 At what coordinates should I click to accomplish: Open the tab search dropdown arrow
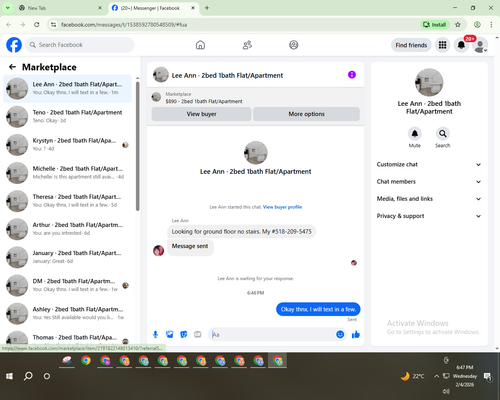8,8
